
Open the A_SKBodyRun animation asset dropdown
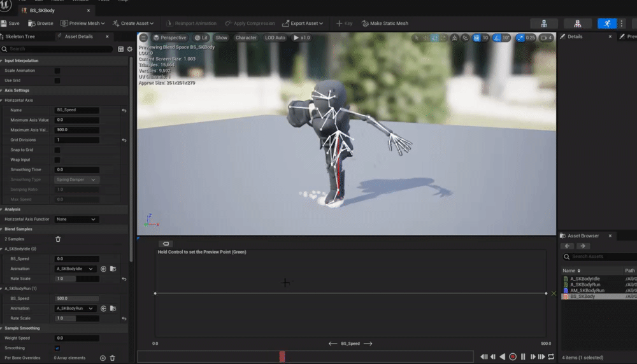pyautogui.click(x=76, y=309)
